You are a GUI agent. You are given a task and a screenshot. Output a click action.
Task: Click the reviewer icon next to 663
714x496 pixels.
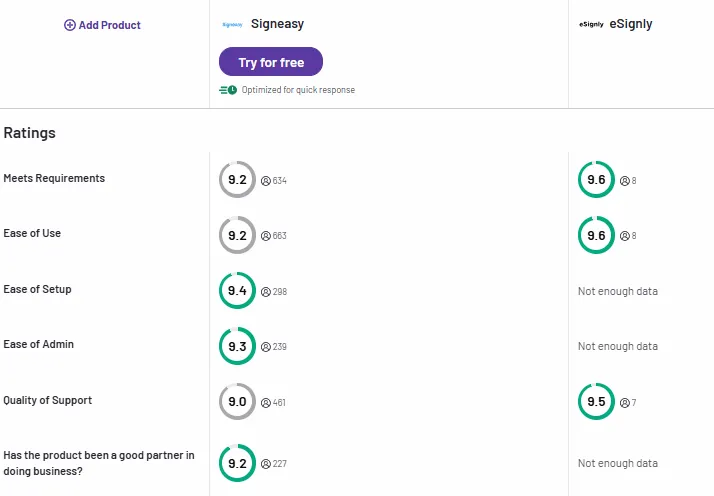(x=266, y=236)
